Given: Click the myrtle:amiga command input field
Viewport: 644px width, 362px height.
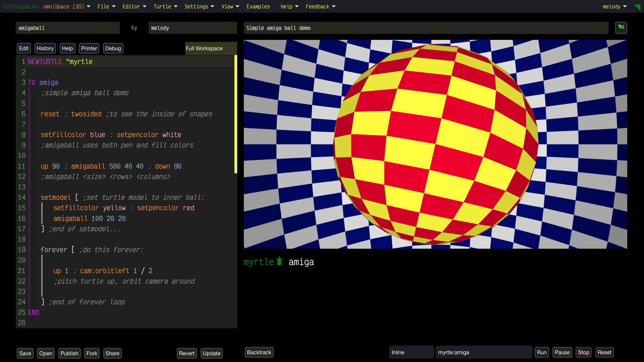Looking at the screenshot, I should tap(483, 352).
